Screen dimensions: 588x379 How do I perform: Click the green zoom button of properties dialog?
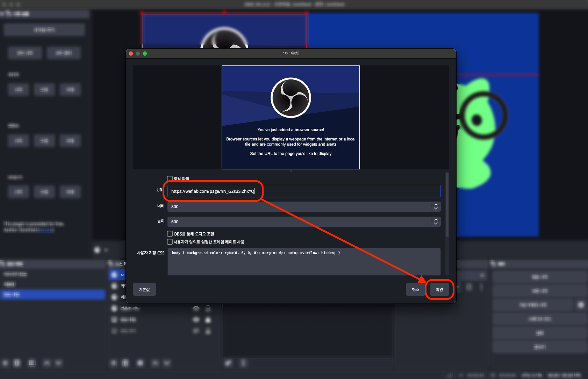coord(145,54)
